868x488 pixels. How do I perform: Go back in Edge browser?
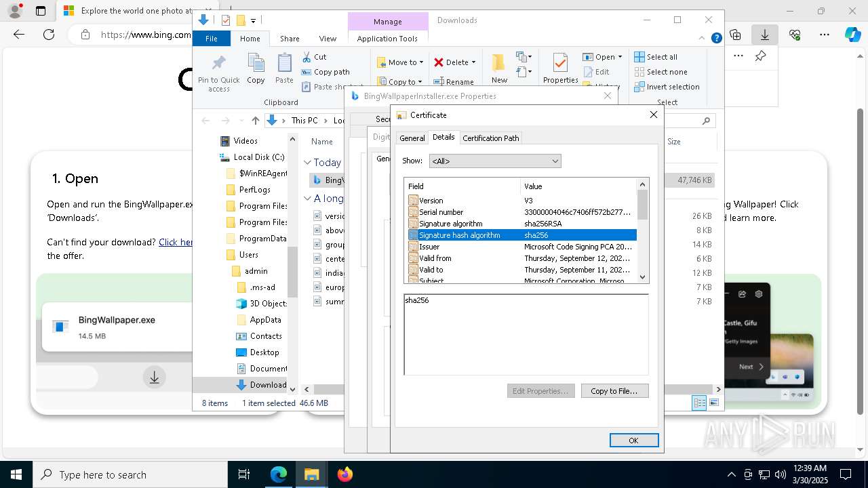click(x=19, y=35)
